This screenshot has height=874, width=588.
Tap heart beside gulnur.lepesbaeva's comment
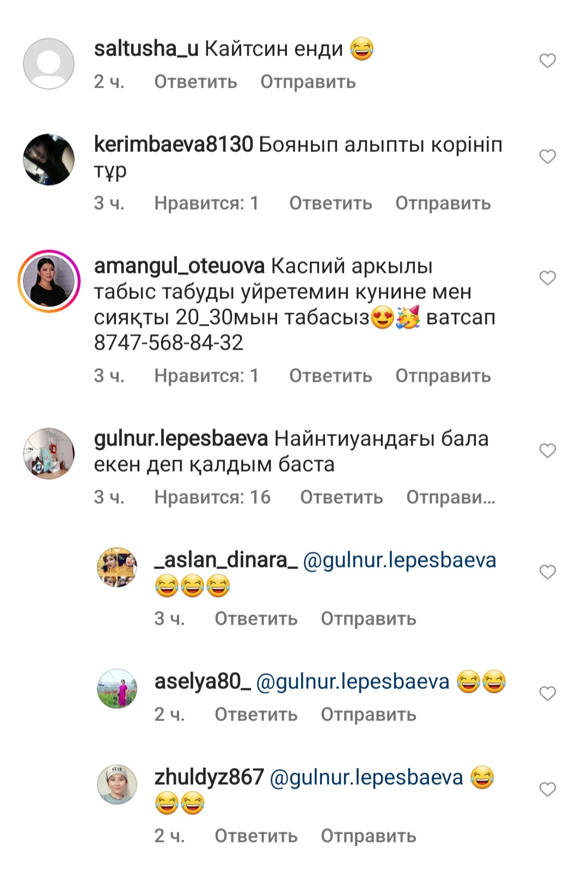pos(547,451)
